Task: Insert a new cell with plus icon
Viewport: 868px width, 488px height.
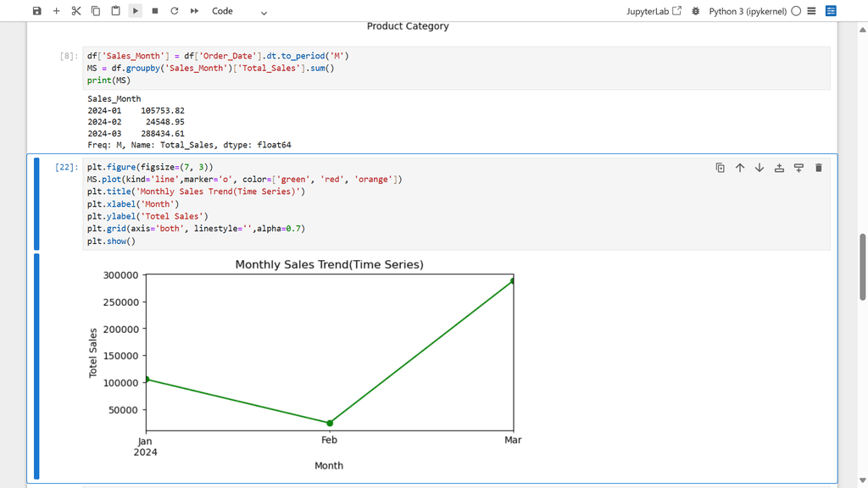Action: click(57, 11)
